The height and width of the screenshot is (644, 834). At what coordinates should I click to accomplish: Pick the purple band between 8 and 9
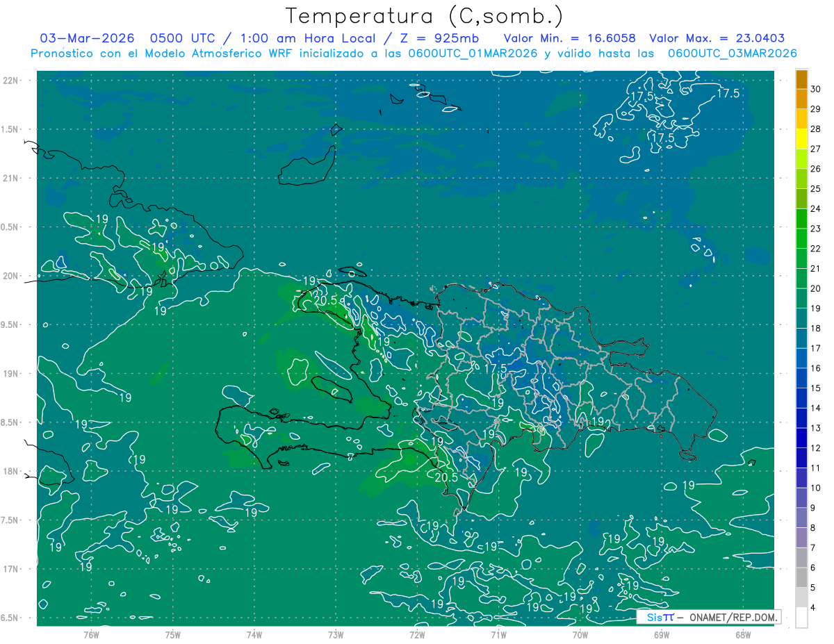[801, 518]
